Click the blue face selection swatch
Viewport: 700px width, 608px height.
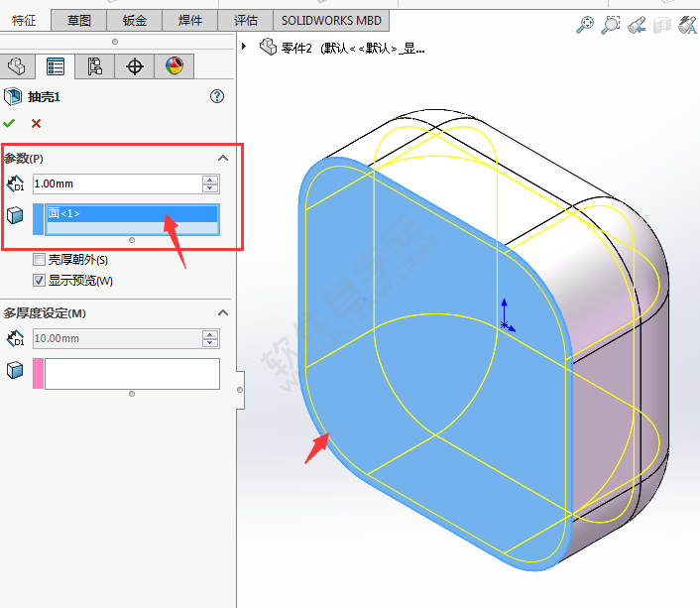click(x=39, y=219)
